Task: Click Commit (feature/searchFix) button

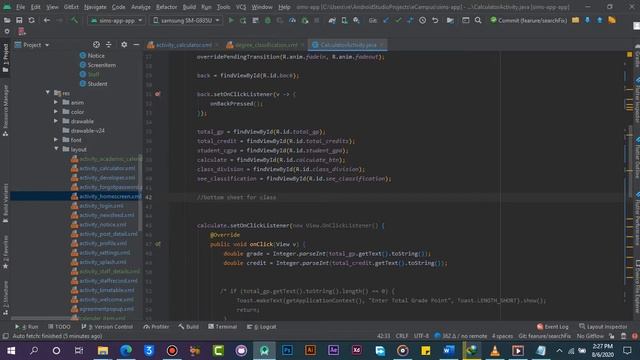Action: coord(528,20)
